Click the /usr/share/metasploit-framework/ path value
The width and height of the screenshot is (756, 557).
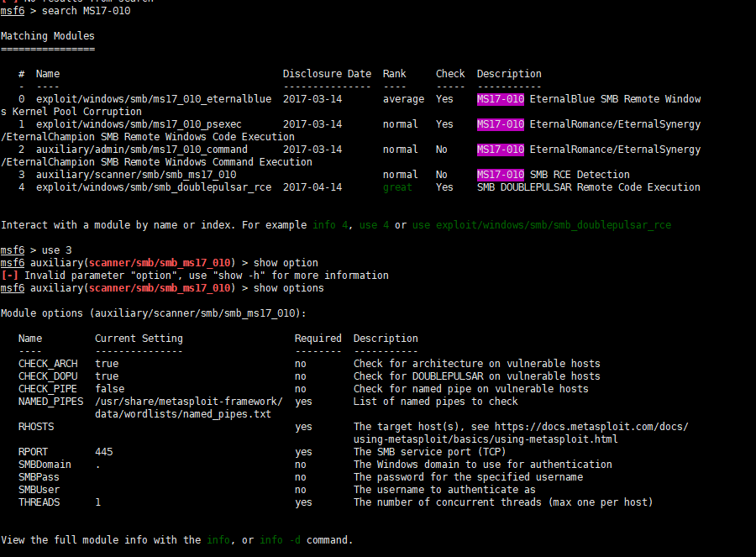click(x=189, y=402)
